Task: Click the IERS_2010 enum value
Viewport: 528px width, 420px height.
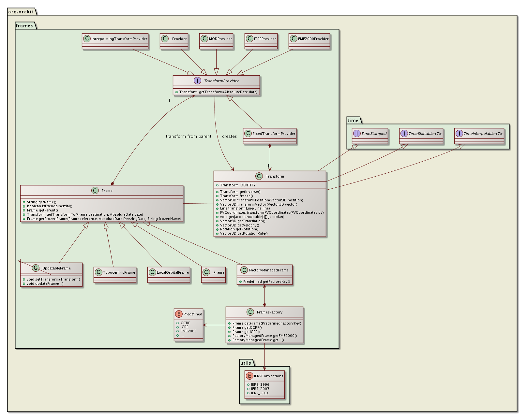Action: pyautogui.click(x=260, y=393)
